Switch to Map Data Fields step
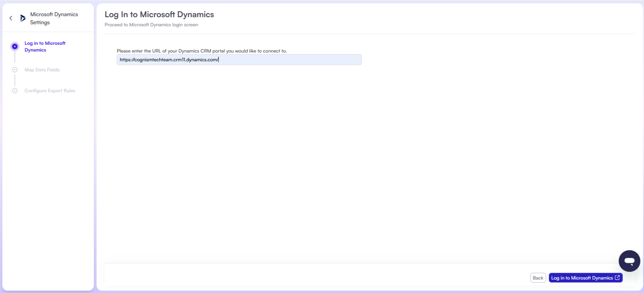 pyautogui.click(x=42, y=70)
